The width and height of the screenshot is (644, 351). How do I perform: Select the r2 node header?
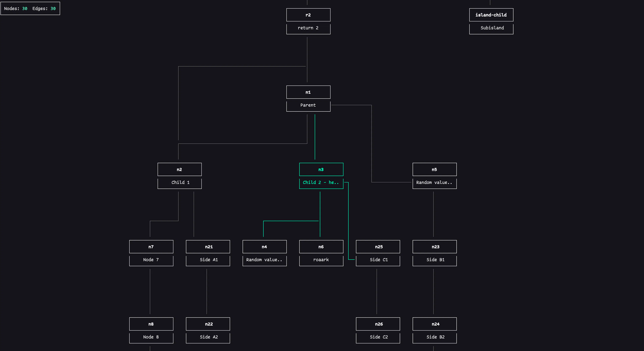308,15
